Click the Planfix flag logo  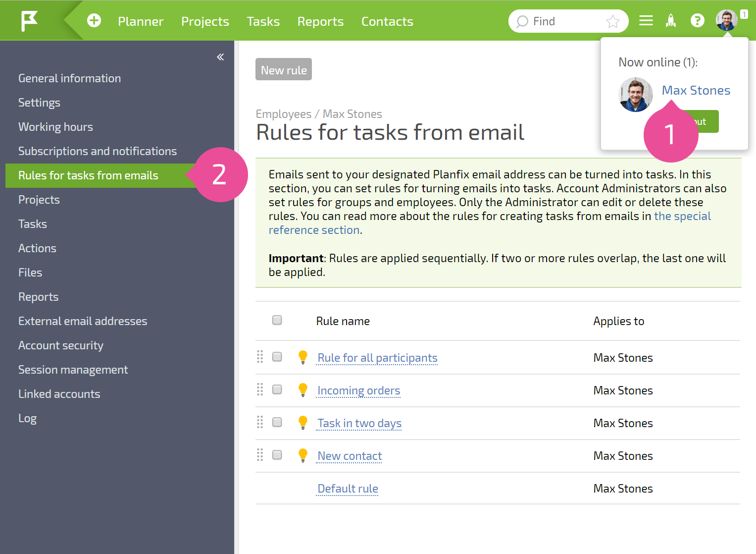tap(29, 21)
